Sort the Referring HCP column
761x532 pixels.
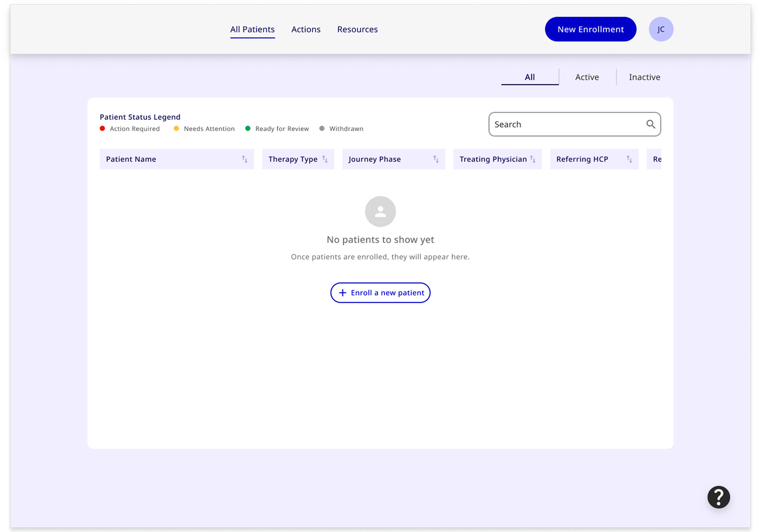(629, 159)
